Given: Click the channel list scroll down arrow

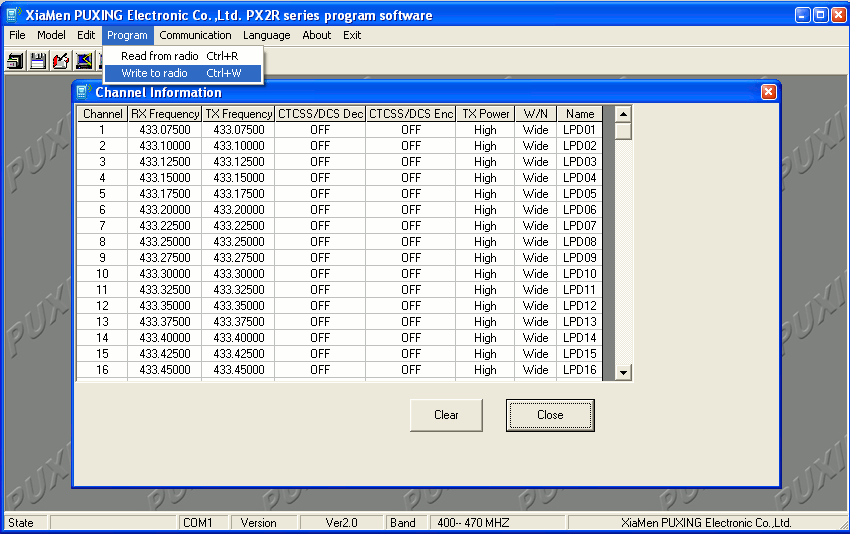Looking at the screenshot, I should tap(623, 372).
